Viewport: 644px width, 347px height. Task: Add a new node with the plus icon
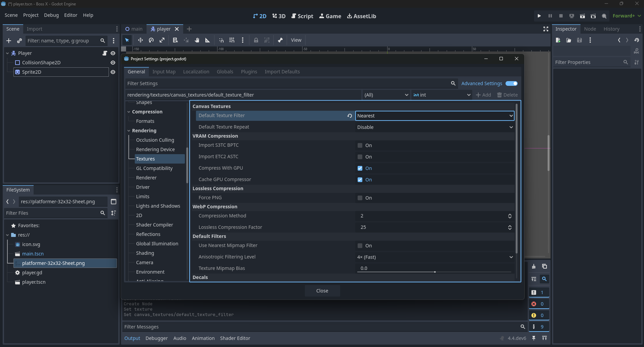coord(9,41)
